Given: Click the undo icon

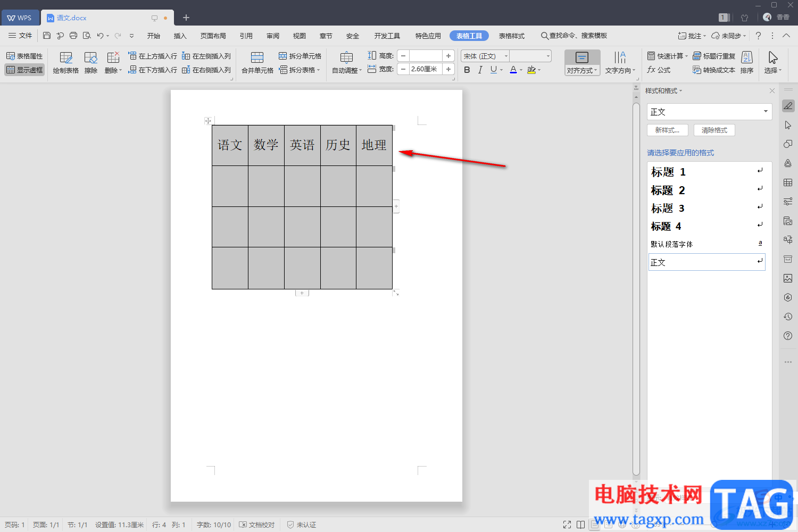Looking at the screenshot, I should [x=100, y=36].
